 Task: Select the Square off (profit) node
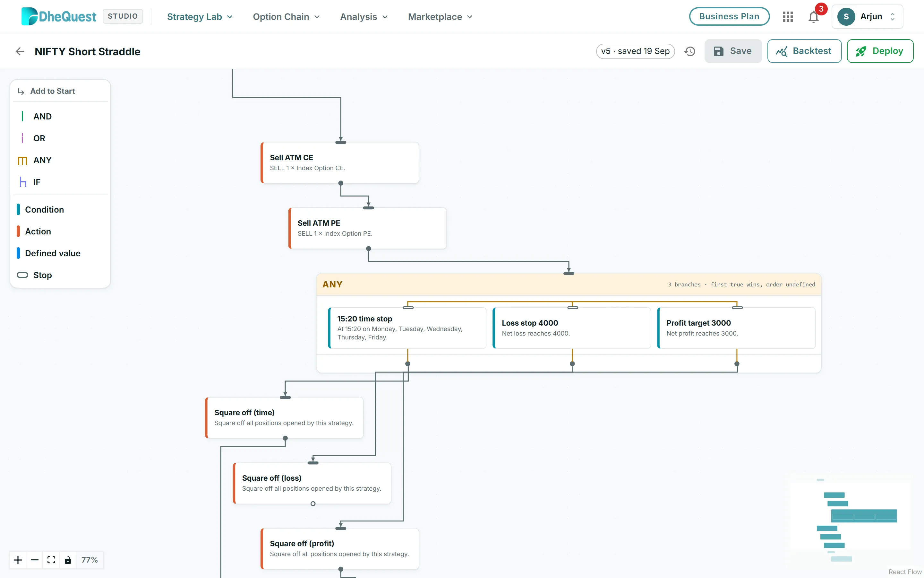(x=340, y=548)
